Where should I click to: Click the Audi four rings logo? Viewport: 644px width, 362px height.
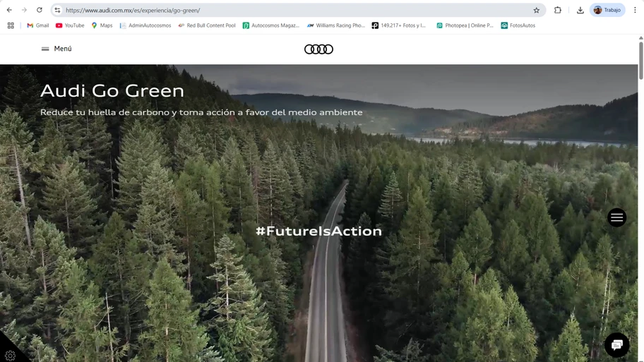pyautogui.click(x=318, y=49)
